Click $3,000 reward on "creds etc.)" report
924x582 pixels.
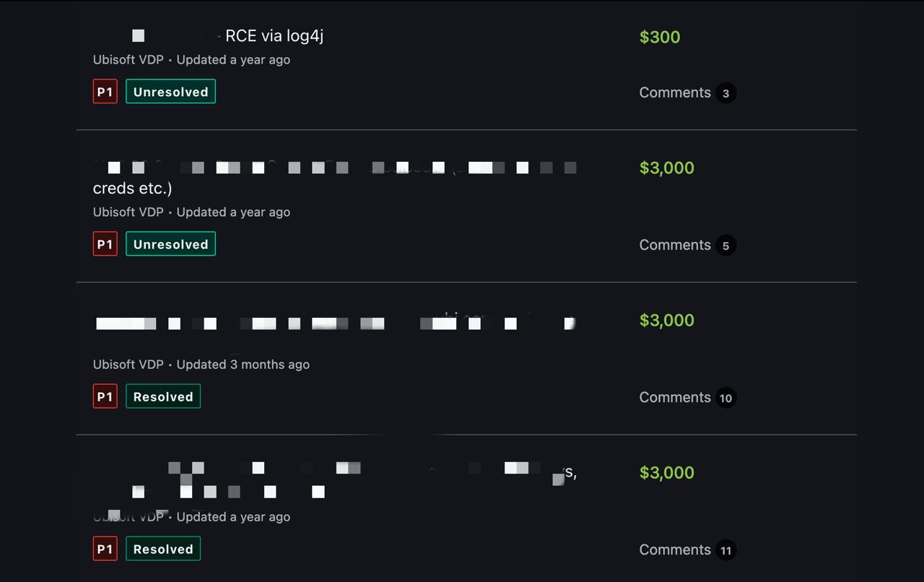pyautogui.click(x=667, y=168)
